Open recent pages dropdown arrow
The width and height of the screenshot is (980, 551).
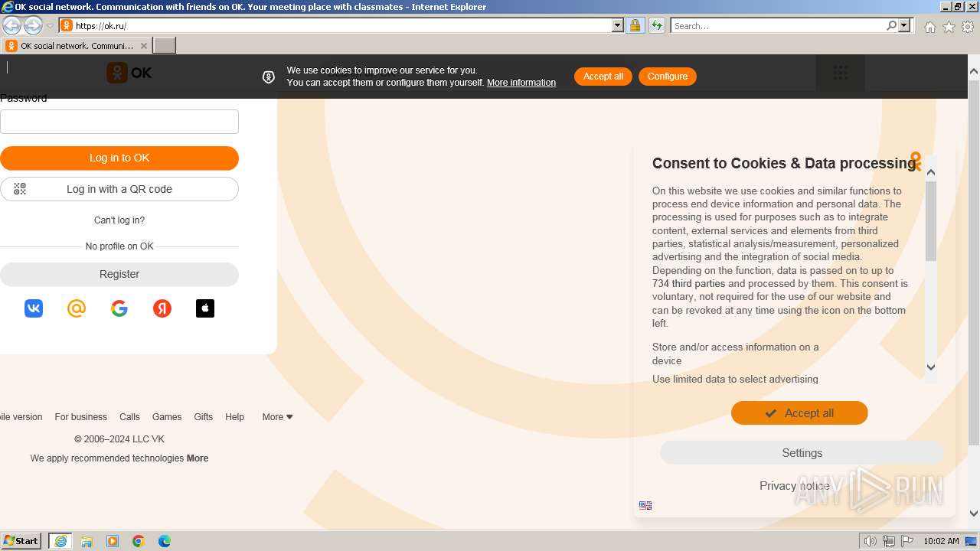pos(50,26)
